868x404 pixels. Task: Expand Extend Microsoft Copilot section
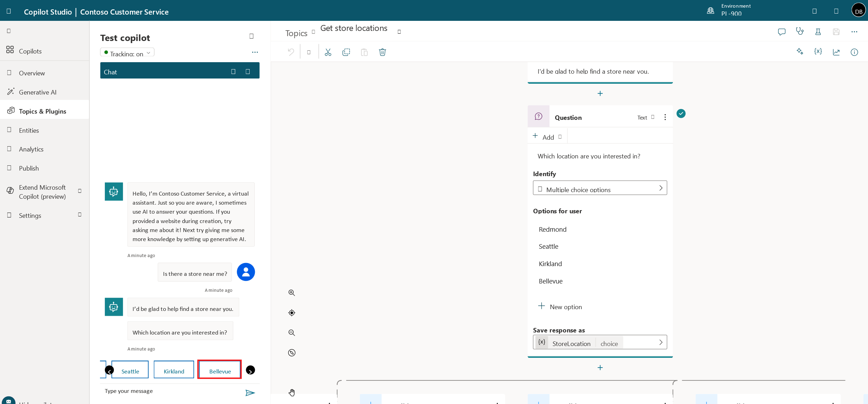coord(80,191)
